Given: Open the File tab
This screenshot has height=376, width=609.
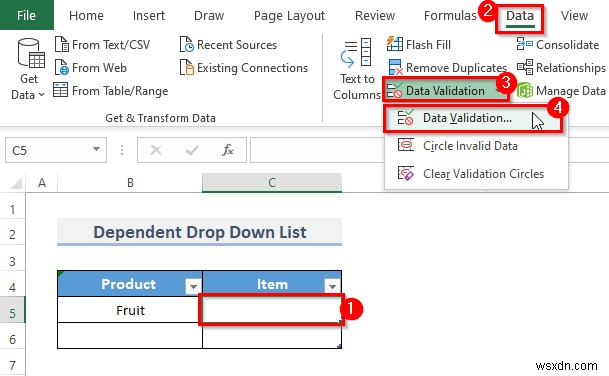Looking at the screenshot, I should click(26, 15).
